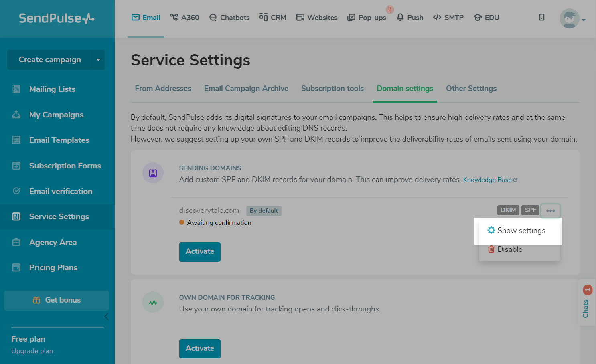Click the sending domains upload icon
The width and height of the screenshot is (596, 364).
pos(153,173)
